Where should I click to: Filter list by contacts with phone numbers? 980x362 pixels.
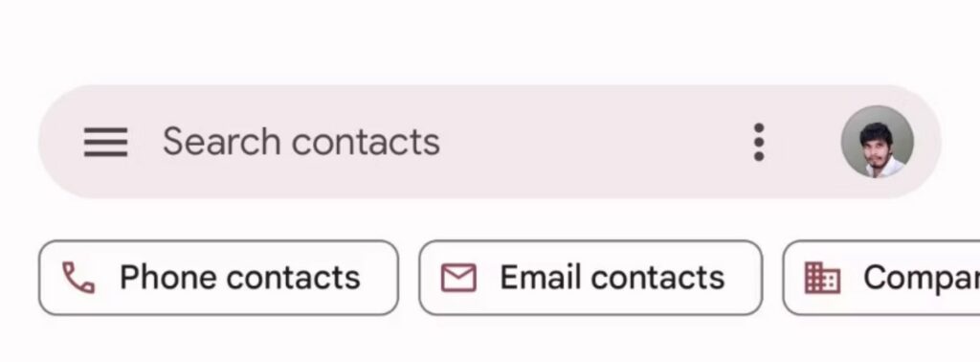[219, 278]
